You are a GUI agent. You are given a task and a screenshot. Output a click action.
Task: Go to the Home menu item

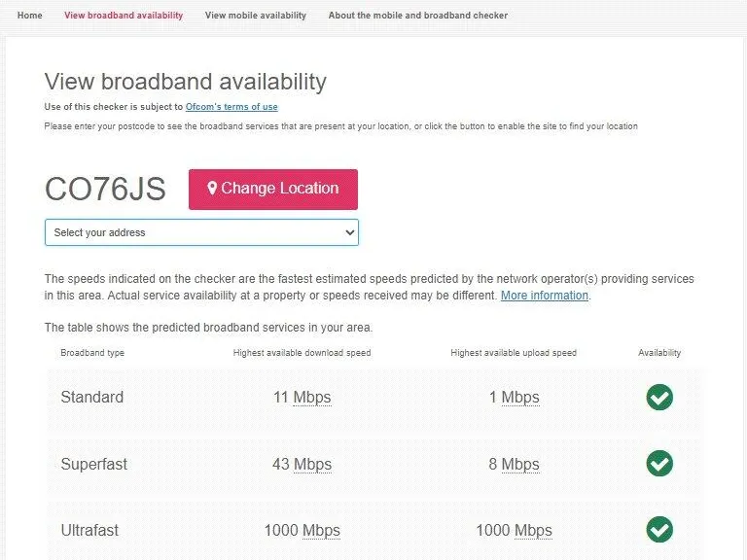coord(30,16)
